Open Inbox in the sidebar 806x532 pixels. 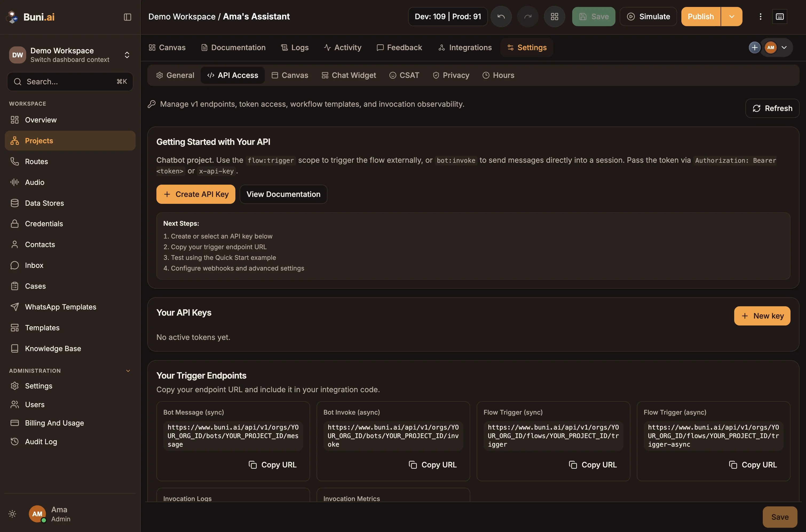tap(70, 265)
